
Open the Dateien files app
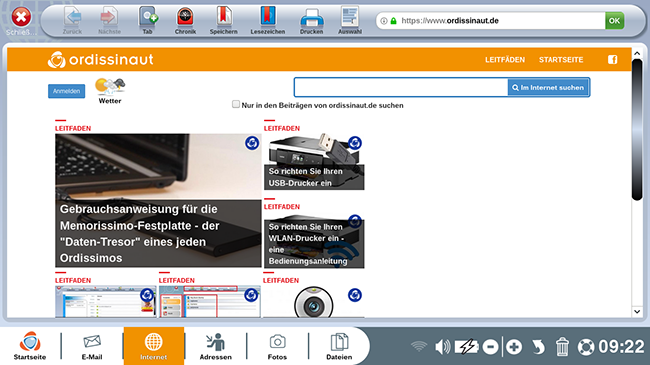pyautogui.click(x=339, y=346)
